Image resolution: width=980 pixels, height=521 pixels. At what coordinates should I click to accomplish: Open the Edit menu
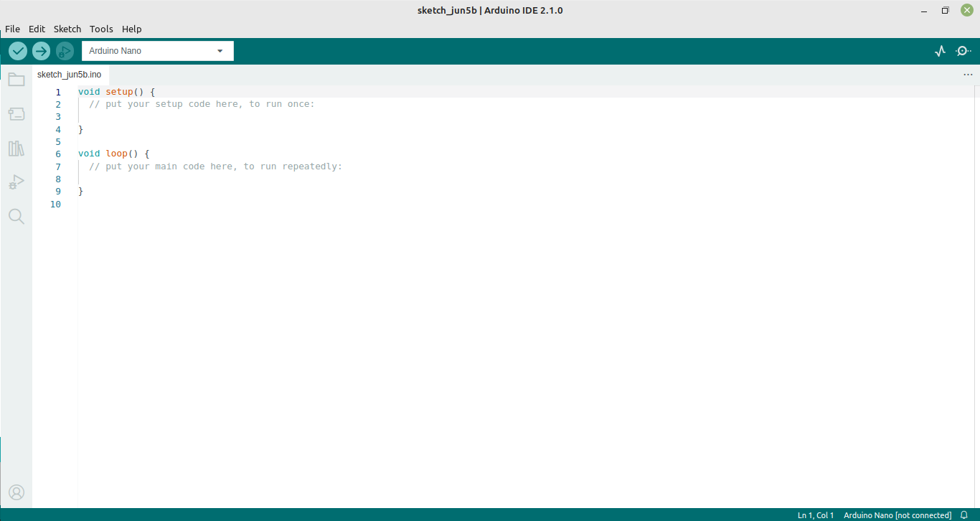[37, 29]
